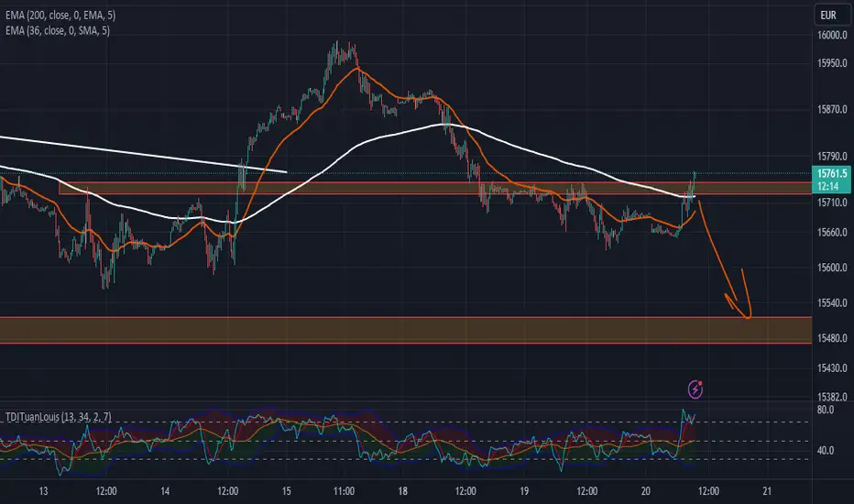Click date 21 on the time axis
Viewport: 854px width, 504px height.
point(767,491)
